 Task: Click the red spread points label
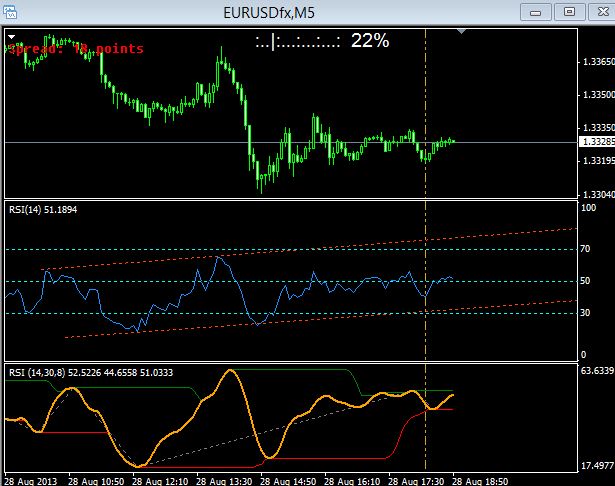76,49
